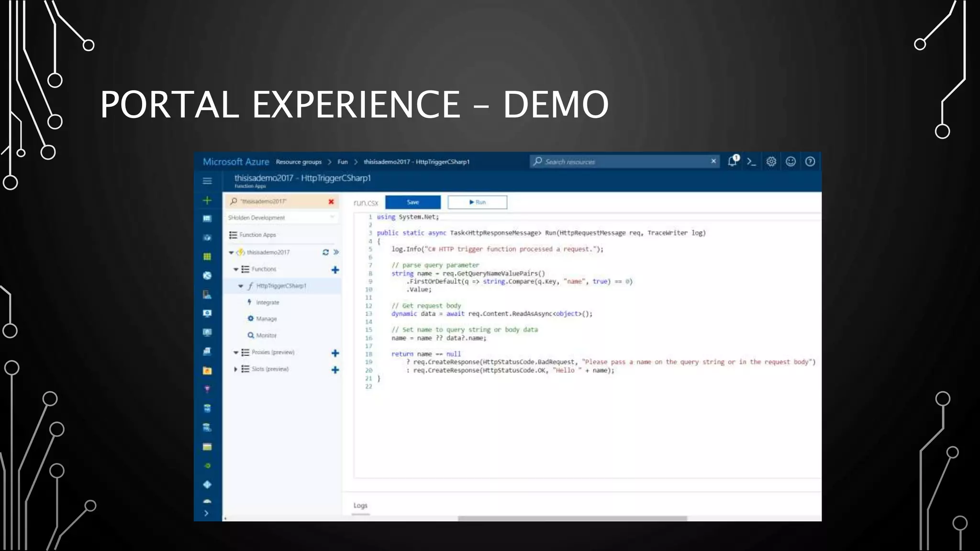Open portal settings gear icon
The height and width of the screenshot is (551, 980).
click(771, 162)
